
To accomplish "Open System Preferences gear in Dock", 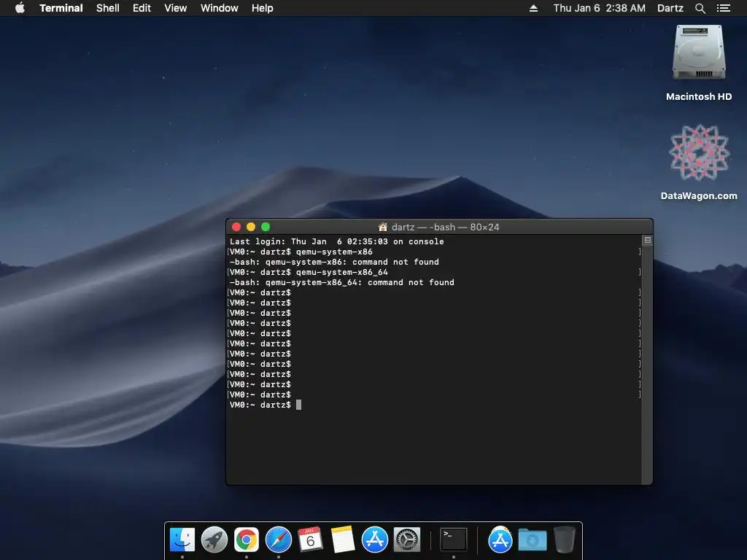I will 407,540.
